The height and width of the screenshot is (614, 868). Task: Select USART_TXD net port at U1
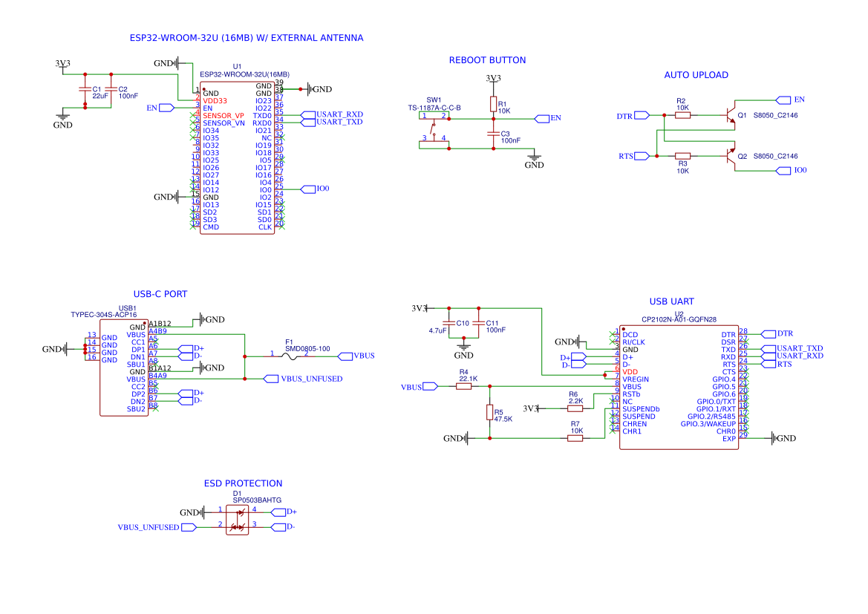click(x=332, y=123)
